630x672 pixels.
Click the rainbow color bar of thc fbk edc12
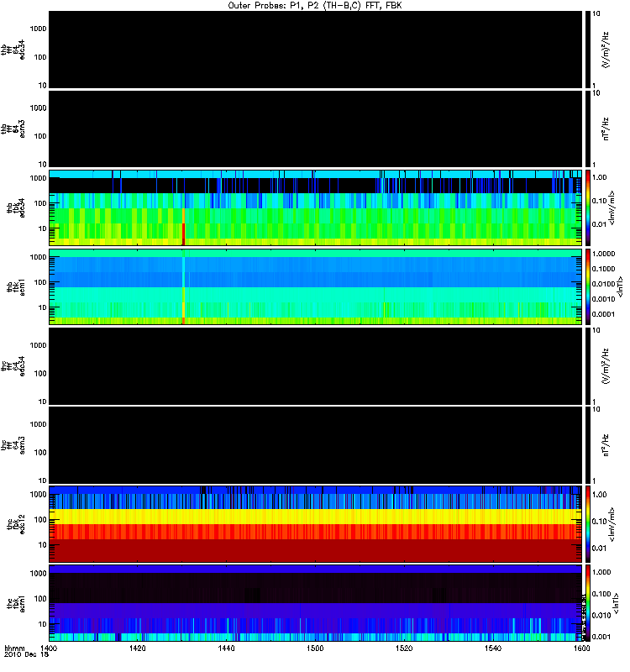click(588, 524)
